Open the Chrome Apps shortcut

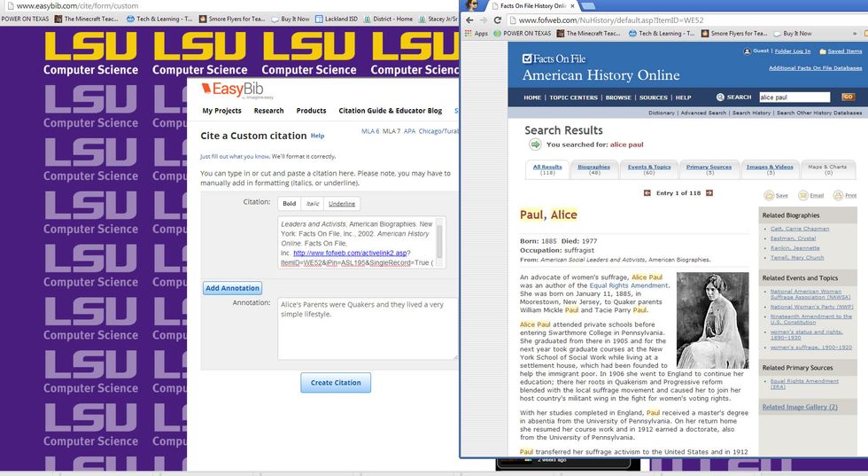tap(477, 34)
